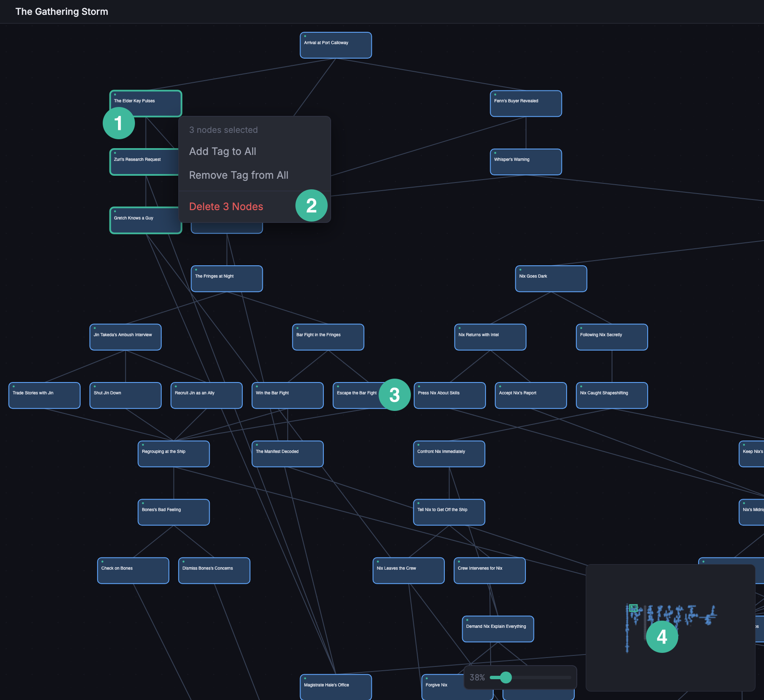The width and height of the screenshot is (764, 700).
Task: Select Recruit Jin as an Ally node
Action: point(206,396)
